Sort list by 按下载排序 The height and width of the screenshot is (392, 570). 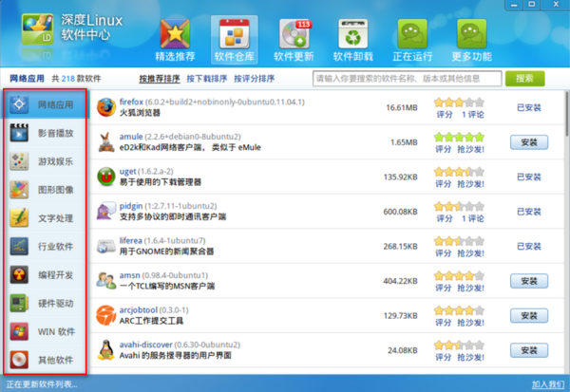[x=207, y=79]
